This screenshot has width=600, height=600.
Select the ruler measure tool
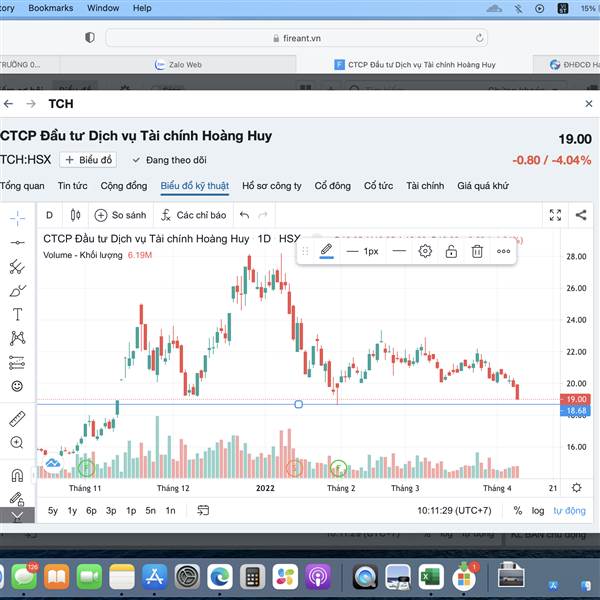tap(17, 419)
